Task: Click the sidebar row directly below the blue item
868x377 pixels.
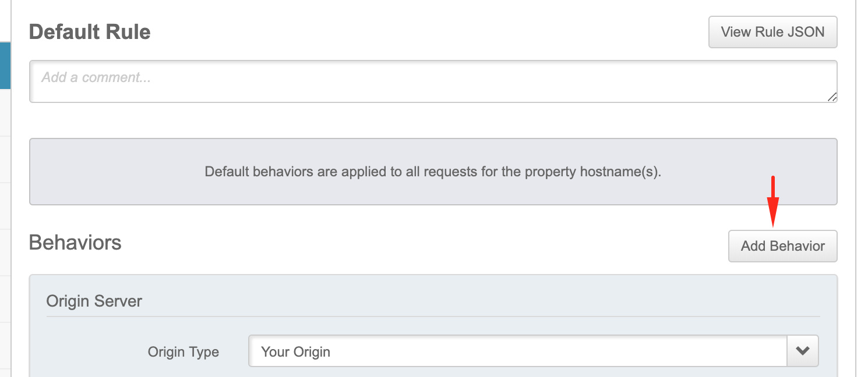Action: [x=5, y=112]
